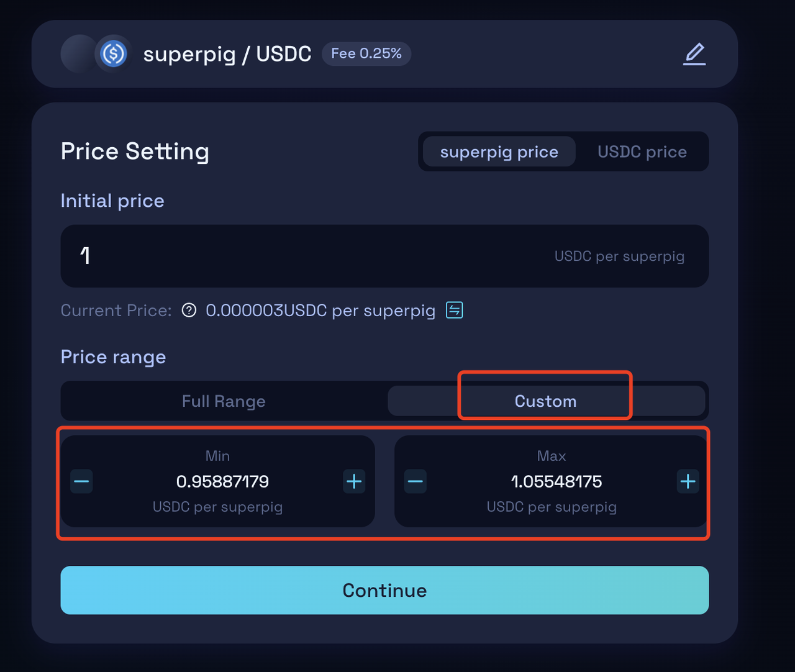Click the Max price value 1.05548175
The height and width of the screenshot is (672, 795).
tap(556, 481)
